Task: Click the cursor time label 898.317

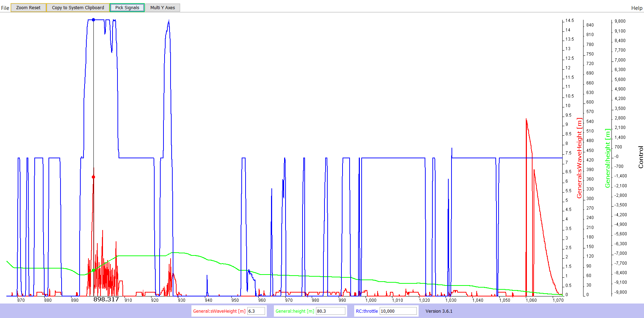Action: pos(106,299)
